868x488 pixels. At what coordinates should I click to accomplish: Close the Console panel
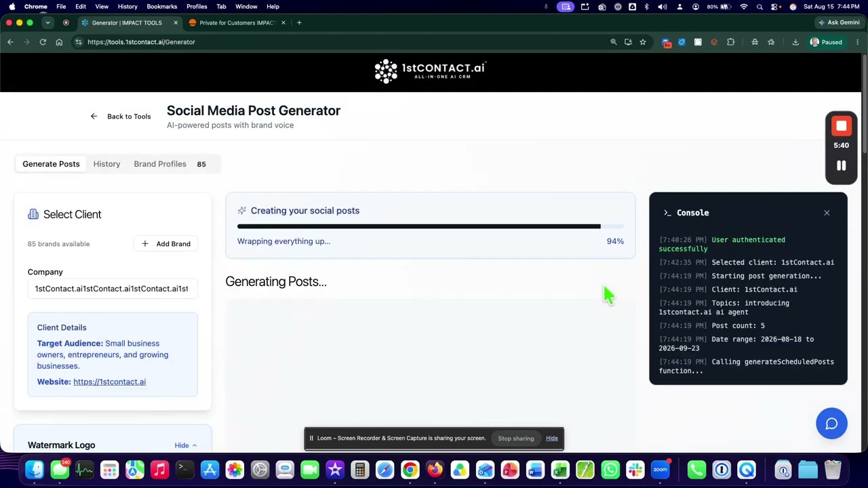point(827,213)
